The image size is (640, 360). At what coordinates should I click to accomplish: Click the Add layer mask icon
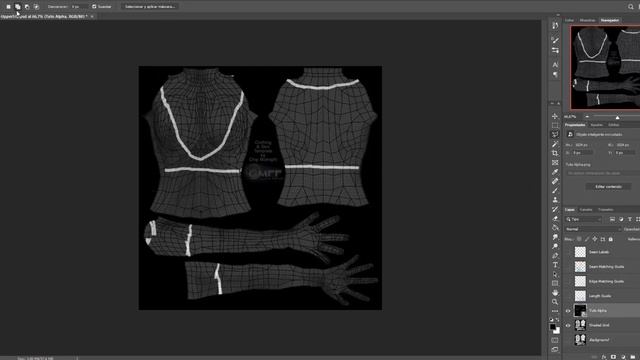click(613, 357)
